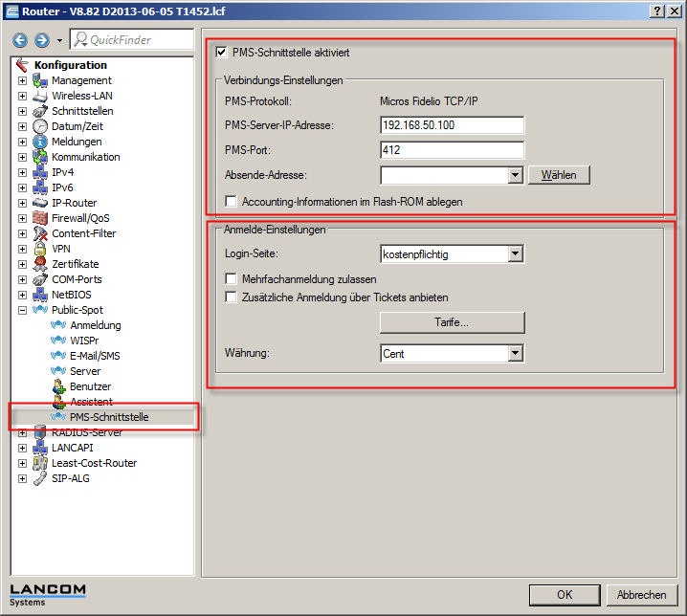Image resolution: width=687 pixels, height=616 pixels.
Task: Click the forward navigation arrow icon
Action: pyautogui.click(x=41, y=40)
